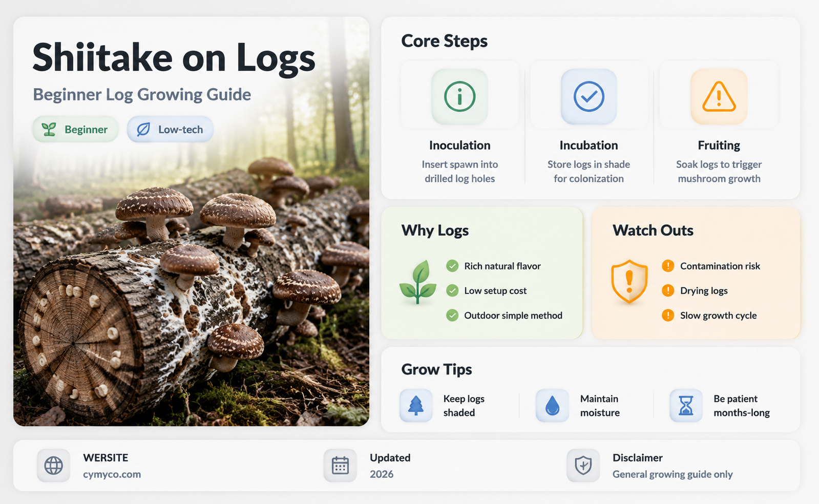Click orange alert beside Drying logs

[668, 291]
